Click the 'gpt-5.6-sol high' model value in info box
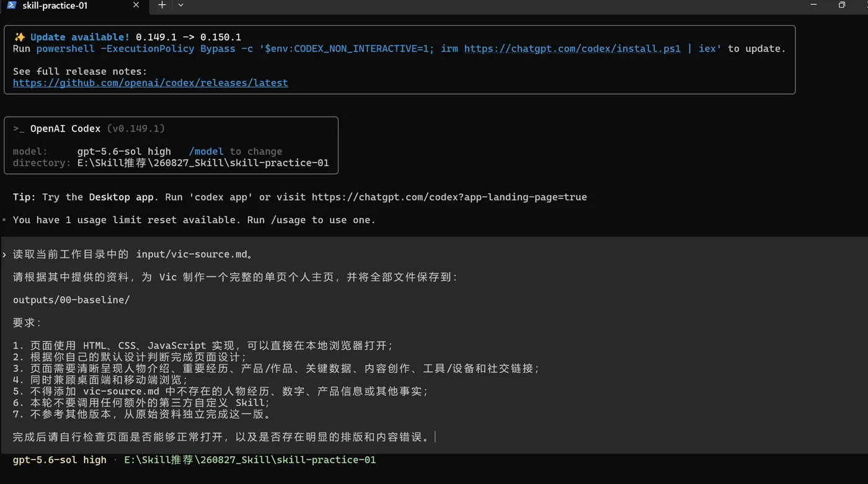 (124, 151)
